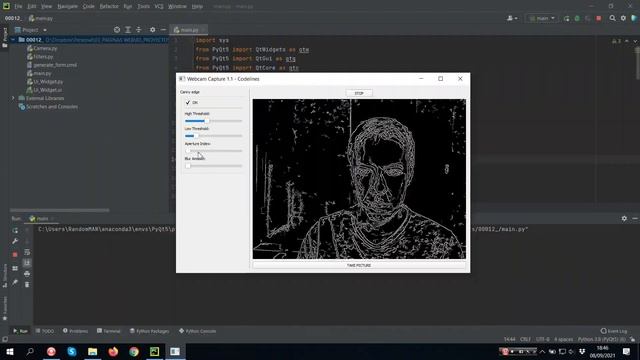
Task: Click the Aperture Index slider
Action: click(213, 151)
